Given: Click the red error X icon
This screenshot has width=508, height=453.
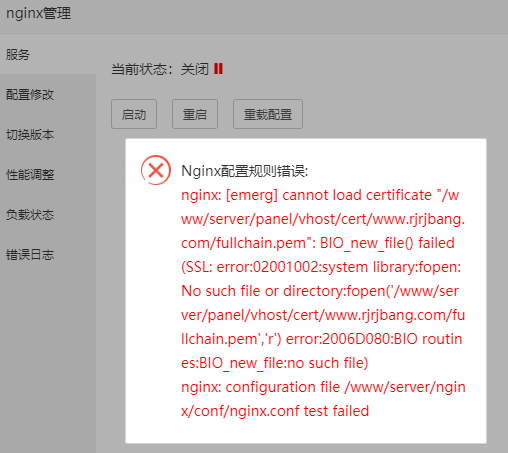Looking at the screenshot, I should pyautogui.click(x=156, y=170).
